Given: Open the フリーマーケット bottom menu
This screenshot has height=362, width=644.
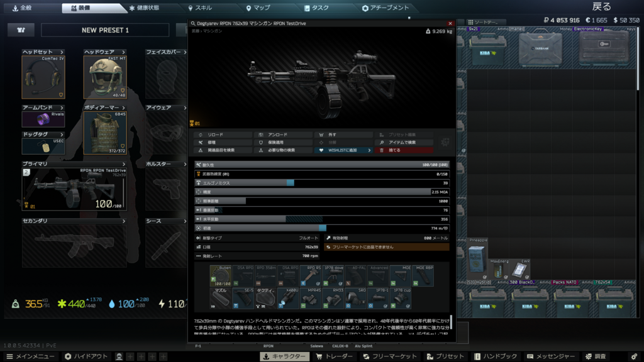Looking at the screenshot, I should point(391,356).
